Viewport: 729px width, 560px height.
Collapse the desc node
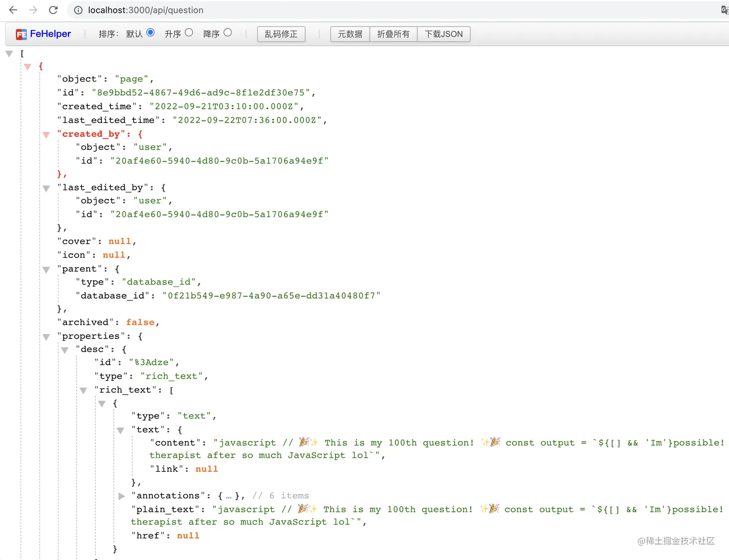coord(65,350)
